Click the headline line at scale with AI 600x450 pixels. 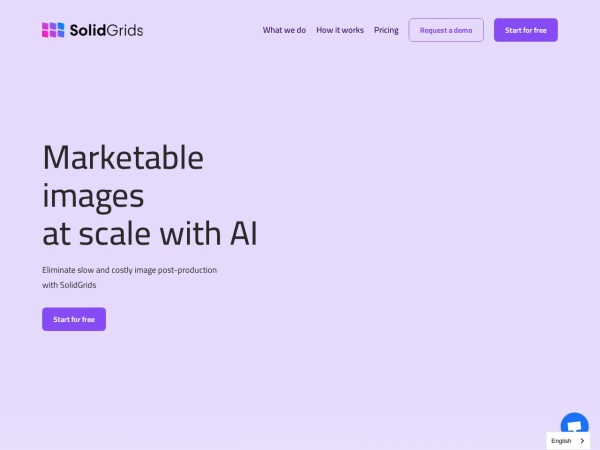[x=150, y=233]
